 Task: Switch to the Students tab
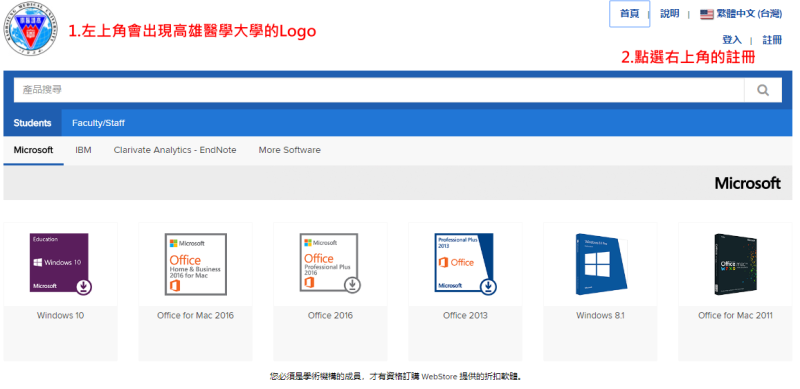[33, 123]
